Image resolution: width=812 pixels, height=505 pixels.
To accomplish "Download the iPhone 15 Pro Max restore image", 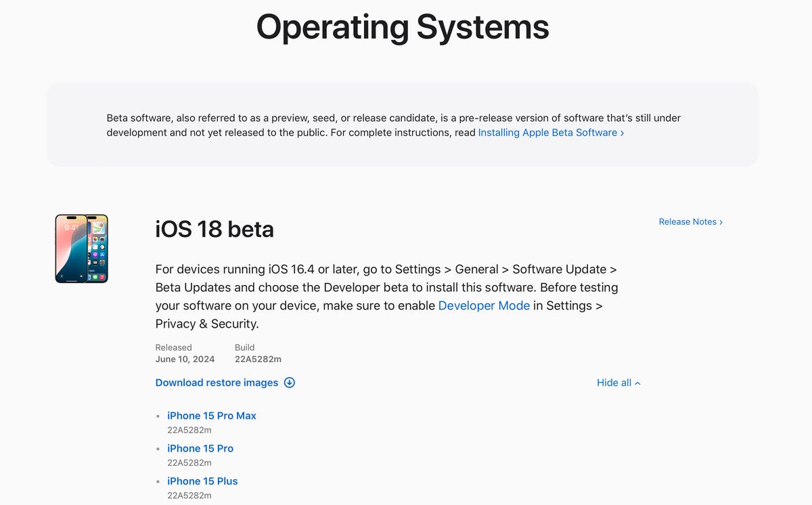I will (212, 416).
